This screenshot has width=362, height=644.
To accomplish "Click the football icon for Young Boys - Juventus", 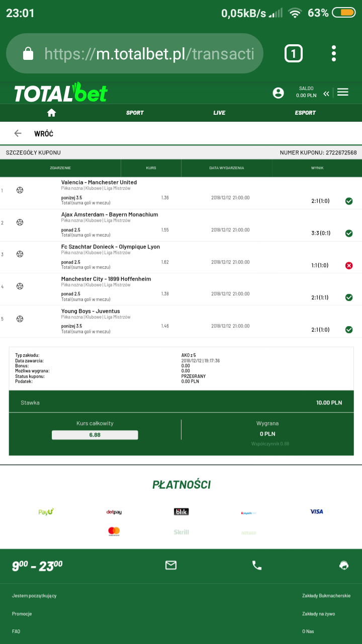I will pos(20,319).
